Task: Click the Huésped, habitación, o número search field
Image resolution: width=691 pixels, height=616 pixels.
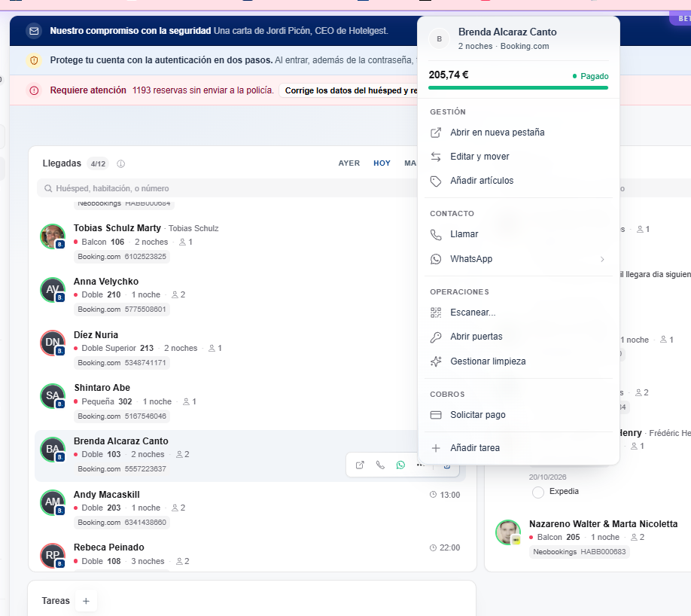Action: [x=227, y=188]
